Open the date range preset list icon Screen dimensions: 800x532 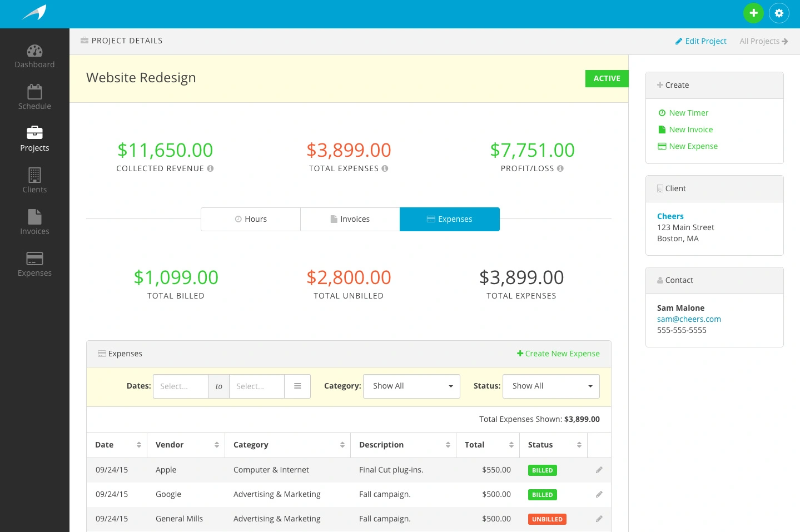[297, 386]
